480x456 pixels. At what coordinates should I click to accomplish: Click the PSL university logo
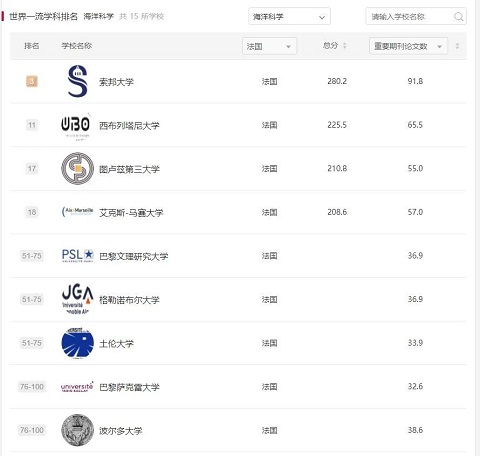(x=77, y=255)
